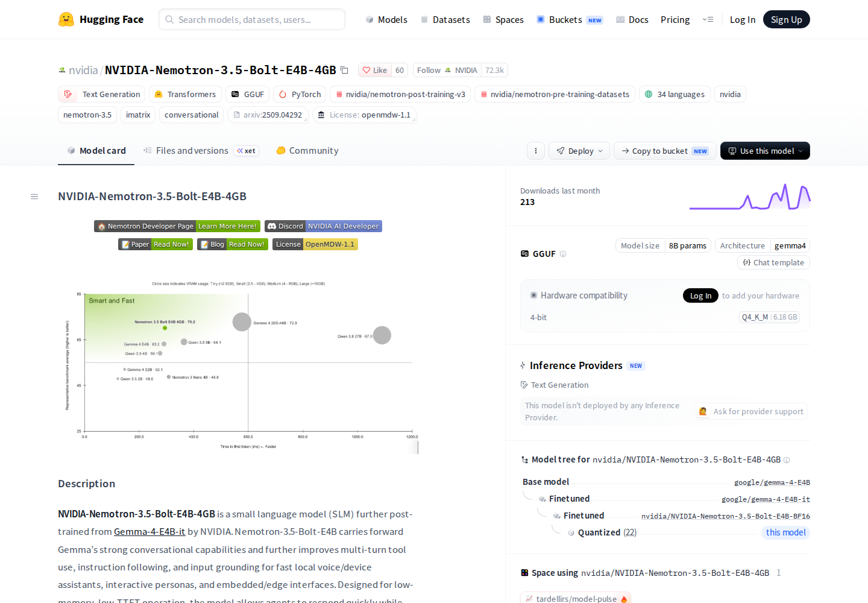Click the GGUF library tag
Screen dimensions: 868x603
pos(248,94)
